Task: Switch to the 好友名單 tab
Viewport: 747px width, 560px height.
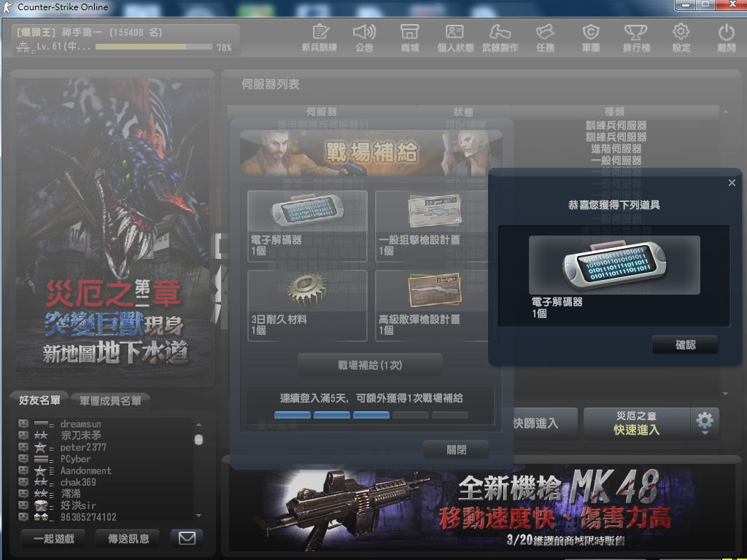Action: click(x=39, y=400)
